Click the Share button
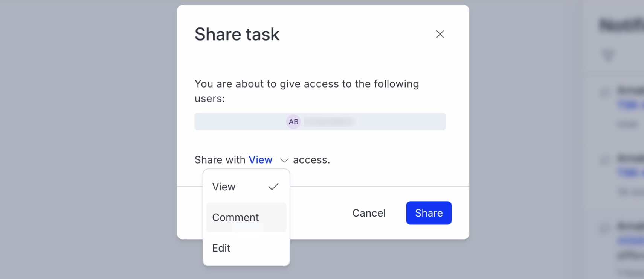This screenshot has width=644, height=279. pos(429,213)
